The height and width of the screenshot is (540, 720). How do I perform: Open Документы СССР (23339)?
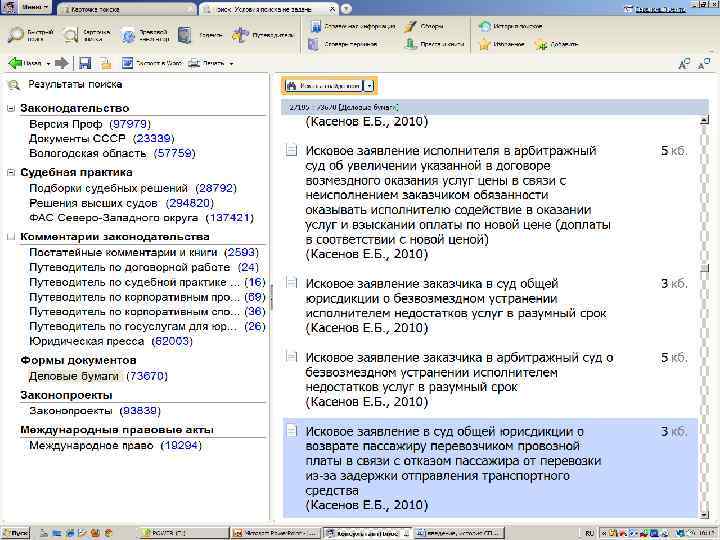click(101, 138)
